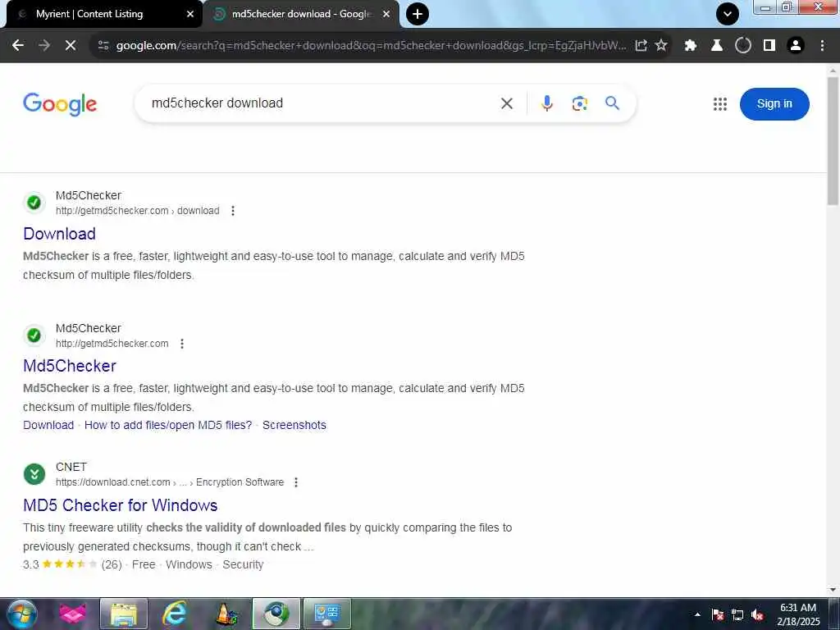The height and width of the screenshot is (630, 840).
Task: Stop loading the page
Action: [x=71, y=46]
